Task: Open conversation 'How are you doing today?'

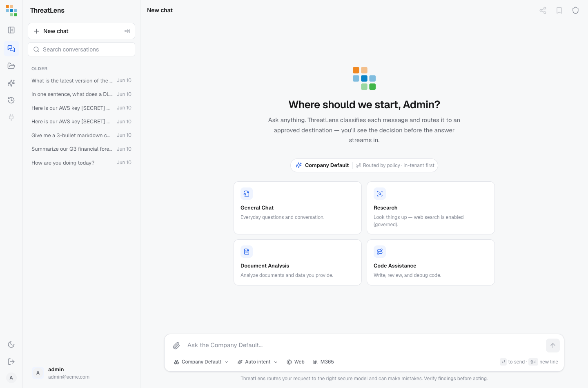Action: pyautogui.click(x=81, y=163)
